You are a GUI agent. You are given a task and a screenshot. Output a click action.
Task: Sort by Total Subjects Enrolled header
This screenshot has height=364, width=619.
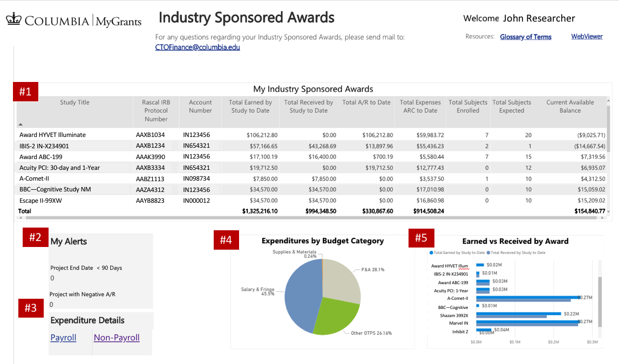coord(468,106)
